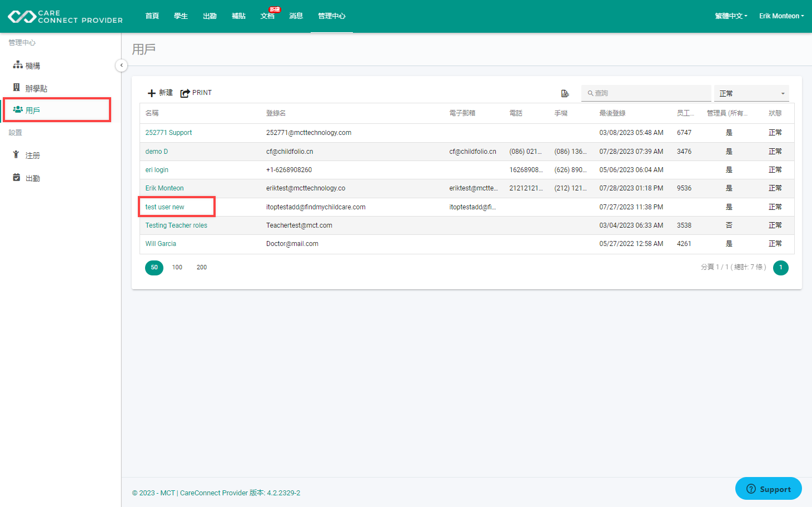
Task: Click the PRINT button
Action: pos(196,93)
